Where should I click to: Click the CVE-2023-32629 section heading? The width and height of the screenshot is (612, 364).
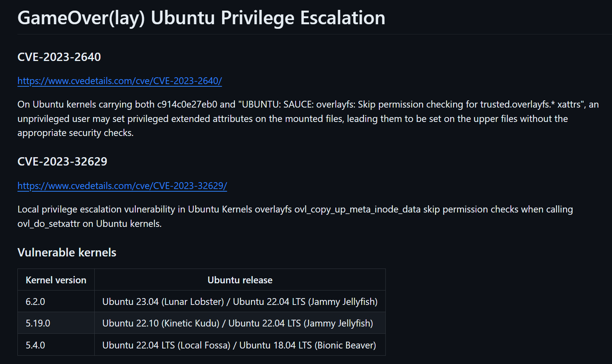(62, 162)
